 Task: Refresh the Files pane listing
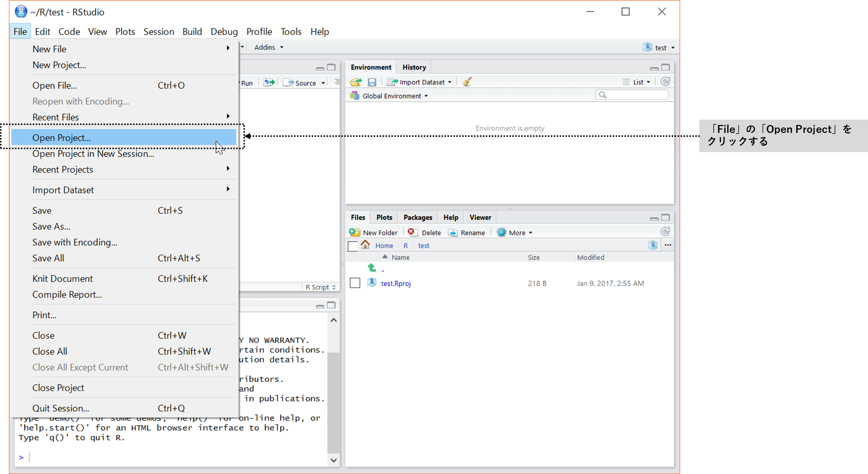665,232
